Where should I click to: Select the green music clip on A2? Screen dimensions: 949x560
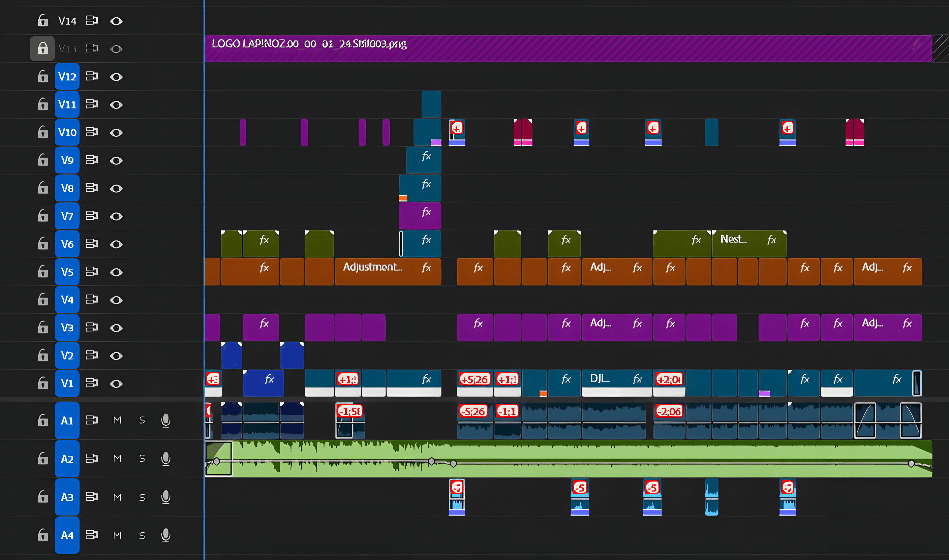568,458
